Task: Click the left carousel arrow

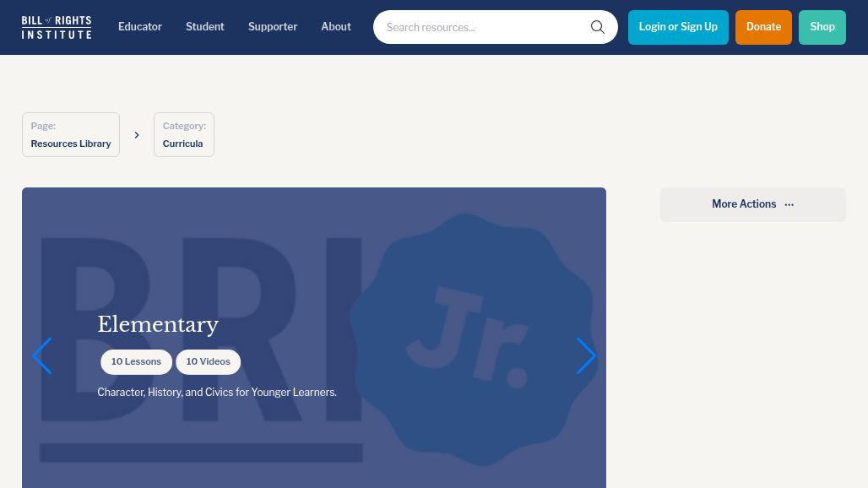Action: (x=41, y=355)
